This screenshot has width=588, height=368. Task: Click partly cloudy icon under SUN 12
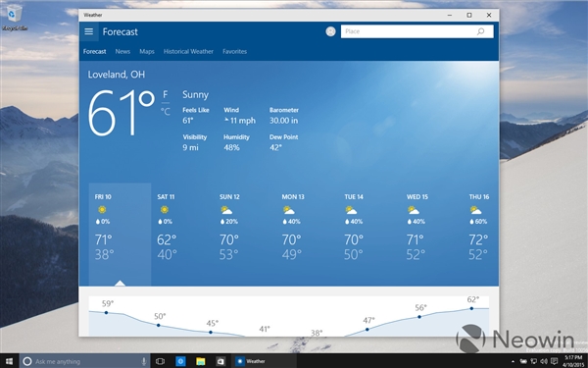pyautogui.click(x=226, y=210)
